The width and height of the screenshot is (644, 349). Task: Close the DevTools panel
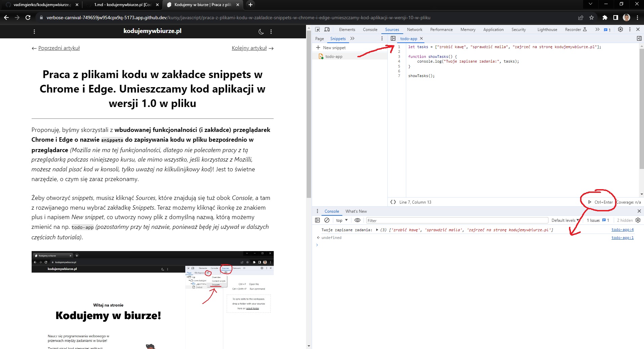[x=638, y=30]
